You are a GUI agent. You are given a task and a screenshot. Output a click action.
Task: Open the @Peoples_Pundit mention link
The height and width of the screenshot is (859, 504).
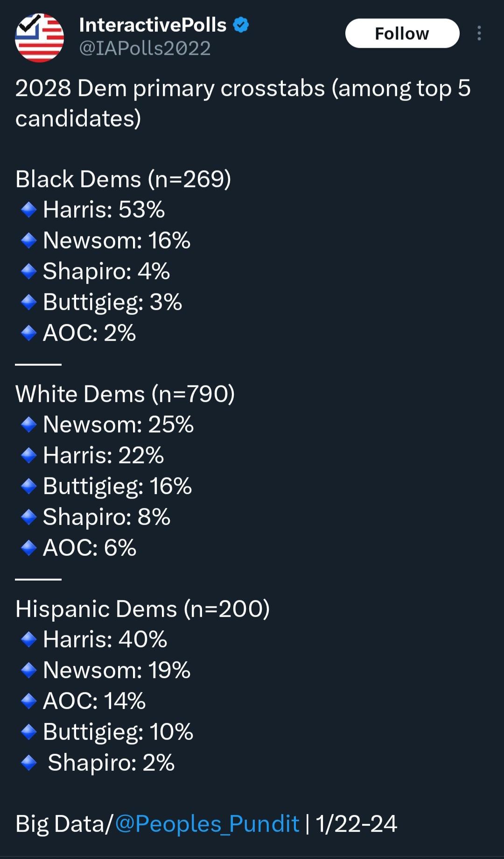coord(207,824)
